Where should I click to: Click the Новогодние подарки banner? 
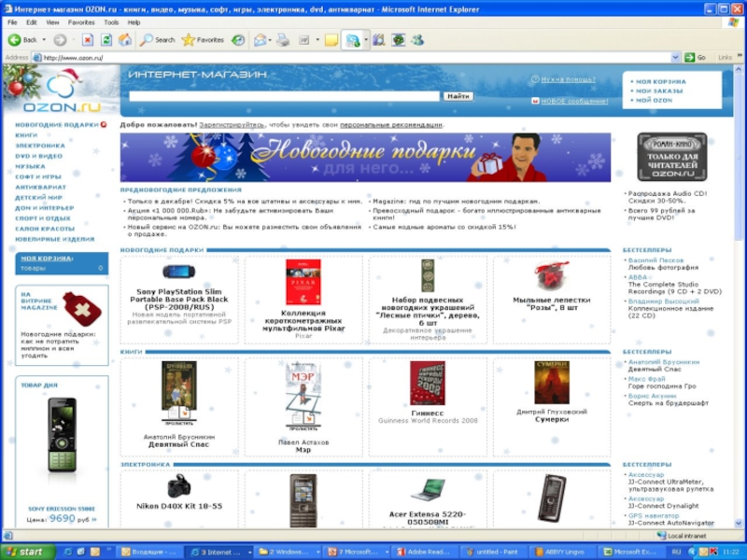pos(365,157)
